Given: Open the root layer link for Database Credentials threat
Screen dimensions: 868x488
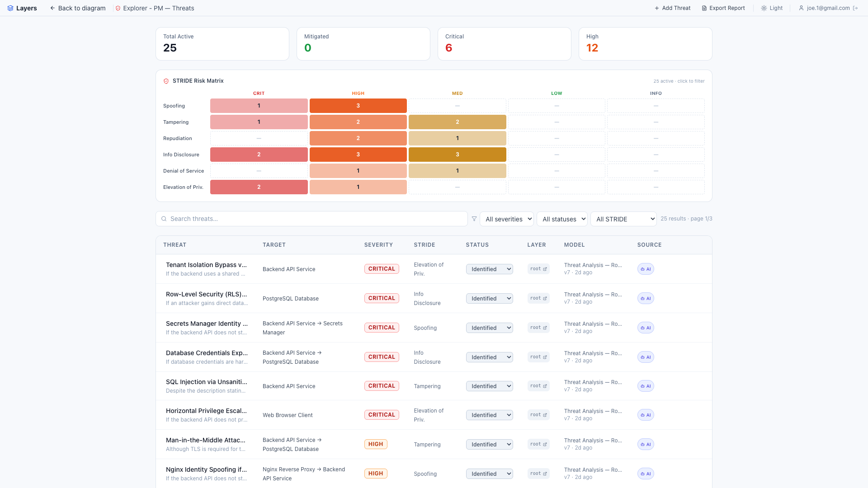Looking at the screenshot, I should pos(538,357).
